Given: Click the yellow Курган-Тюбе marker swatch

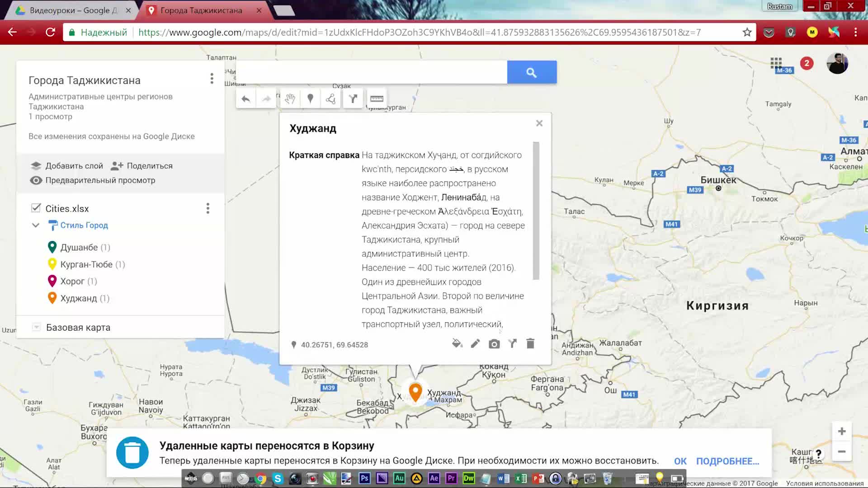Looking at the screenshot, I should pyautogui.click(x=52, y=264).
